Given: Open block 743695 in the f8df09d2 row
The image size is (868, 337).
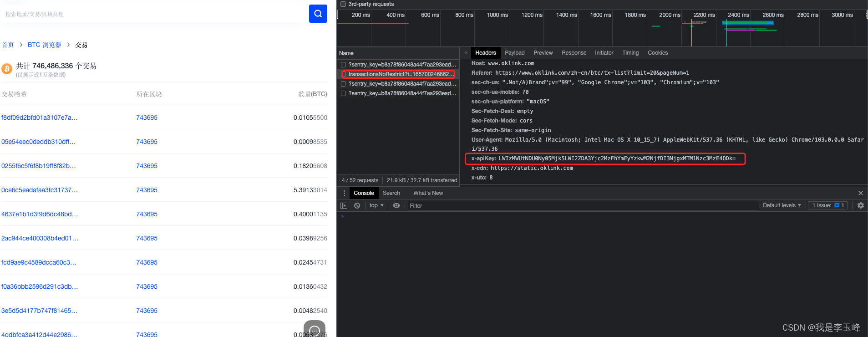Looking at the screenshot, I should pyautogui.click(x=147, y=117).
